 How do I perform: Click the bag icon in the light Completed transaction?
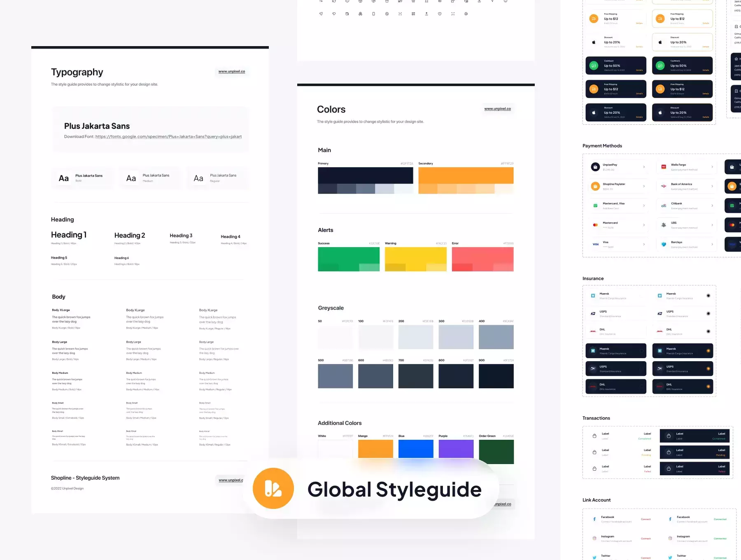(x=594, y=436)
